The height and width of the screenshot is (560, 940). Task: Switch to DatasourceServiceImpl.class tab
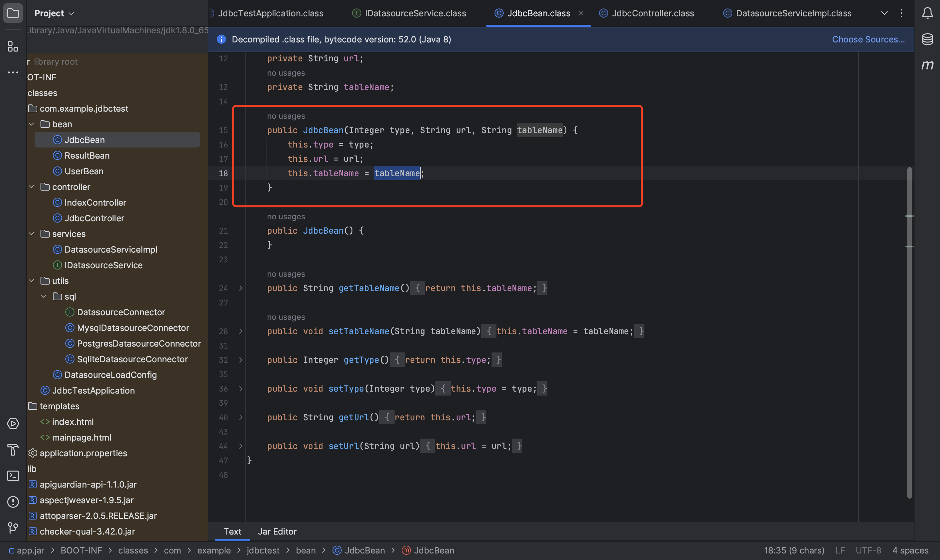pos(787,13)
